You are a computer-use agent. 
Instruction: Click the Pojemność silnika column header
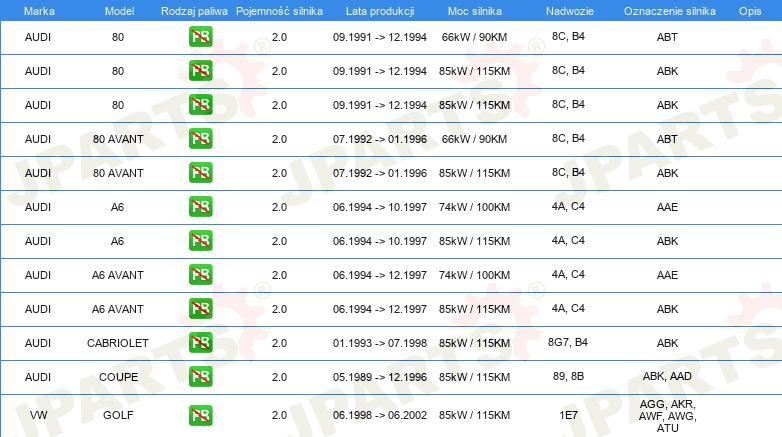coord(279,11)
